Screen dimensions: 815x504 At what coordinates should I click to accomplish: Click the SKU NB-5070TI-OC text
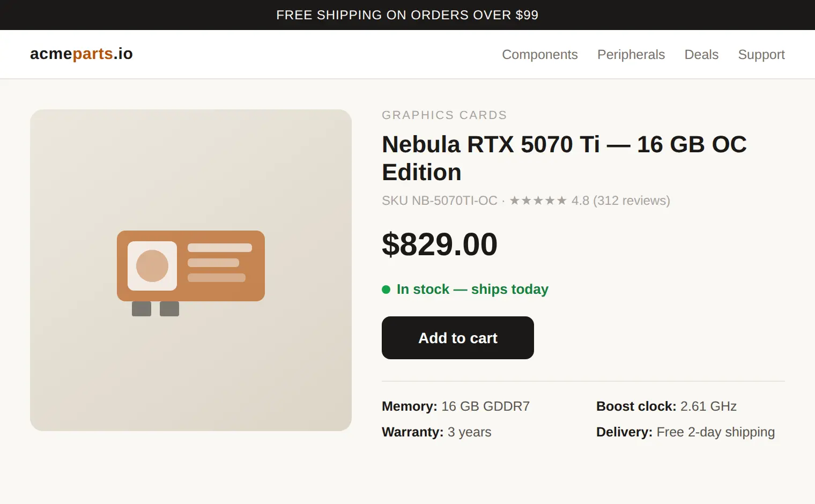(x=440, y=201)
